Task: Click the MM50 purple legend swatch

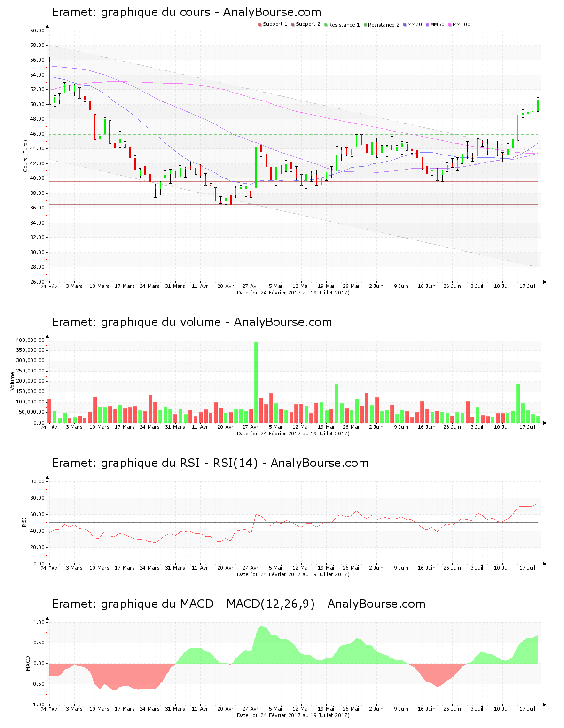Action: tap(427, 25)
